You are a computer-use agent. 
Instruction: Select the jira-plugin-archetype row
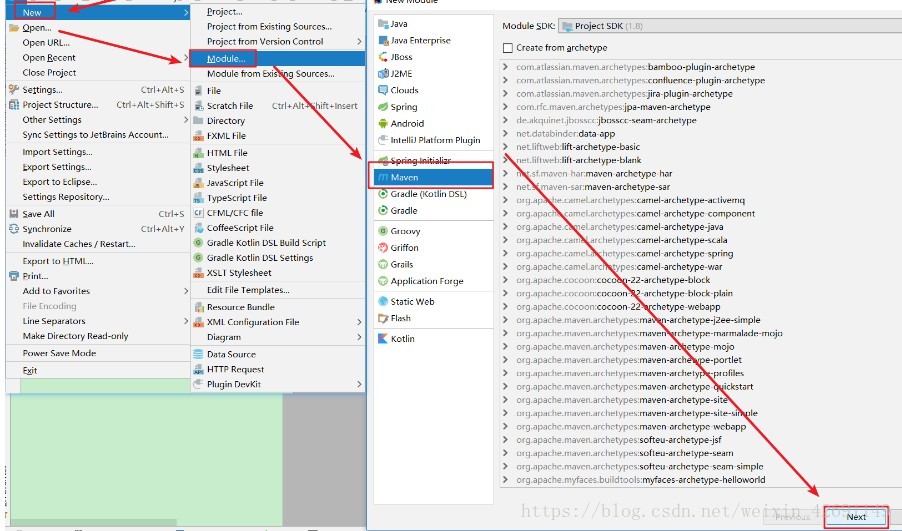point(624,93)
